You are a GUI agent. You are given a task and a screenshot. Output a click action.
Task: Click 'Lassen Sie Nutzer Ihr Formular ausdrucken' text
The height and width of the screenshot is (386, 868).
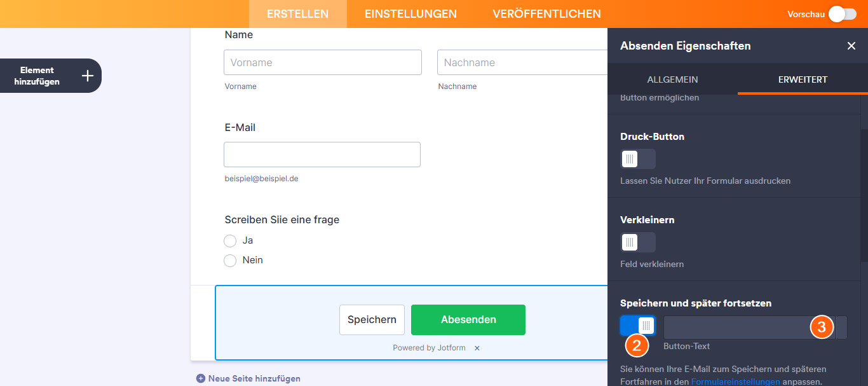[x=705, y=181]
